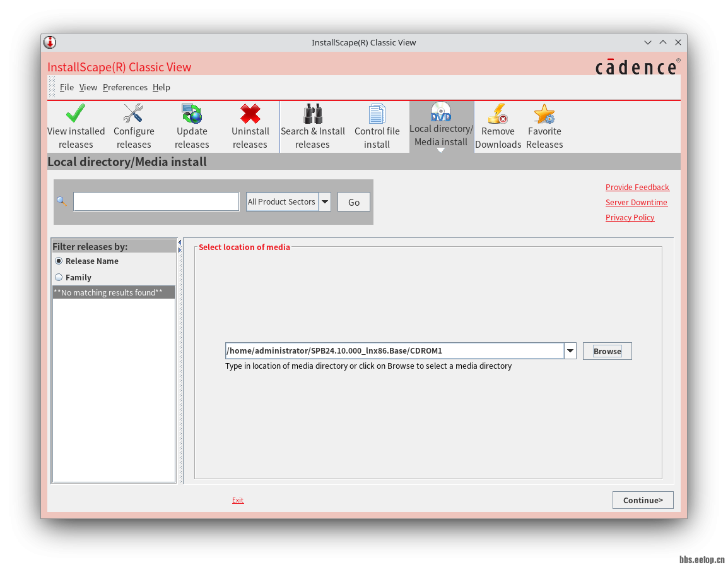The height and width of the screenshot is (567, 728).
Task: Click inside the search text field
Action: click(x=156, y=202)
